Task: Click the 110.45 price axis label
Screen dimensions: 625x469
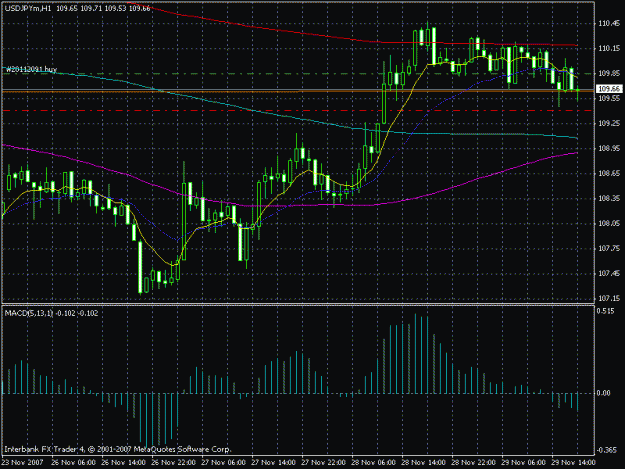Action: tap(609, 24)
